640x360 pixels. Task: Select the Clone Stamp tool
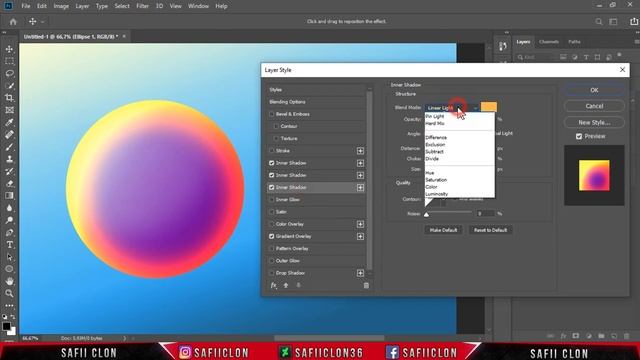tap(9, 159)
